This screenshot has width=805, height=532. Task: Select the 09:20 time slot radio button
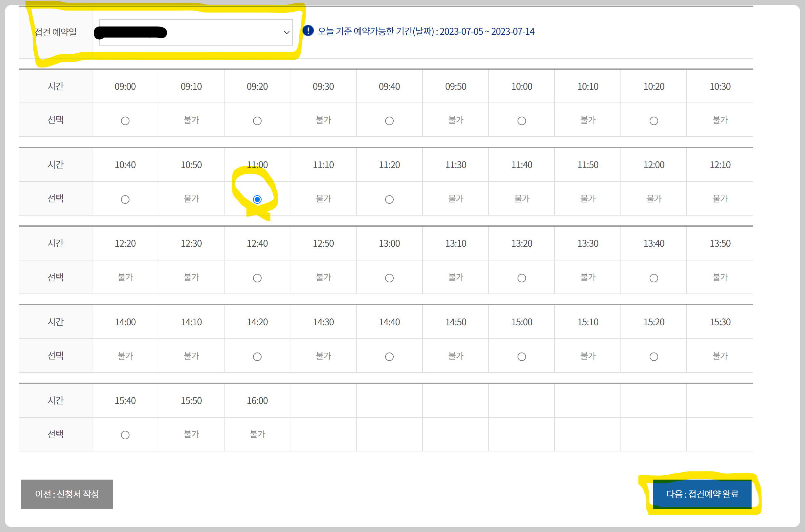click(x=257, y=121)
